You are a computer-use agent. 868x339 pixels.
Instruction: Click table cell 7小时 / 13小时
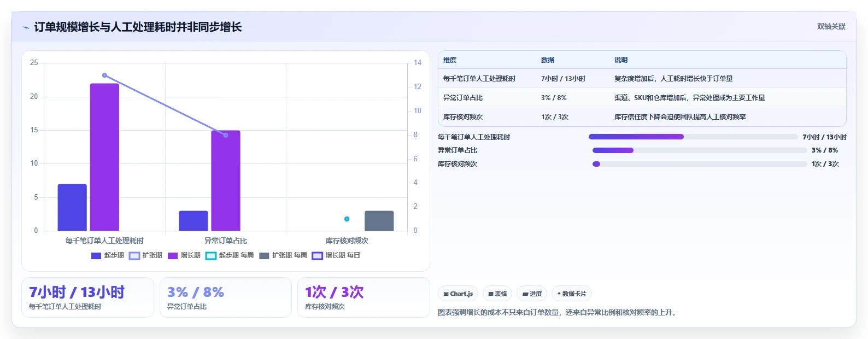(x=563, y=79)
